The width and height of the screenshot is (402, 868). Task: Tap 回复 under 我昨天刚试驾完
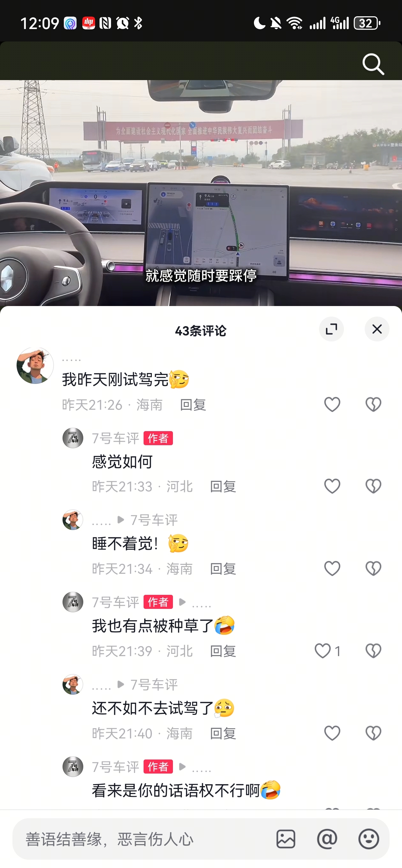(x=193, y=404)
